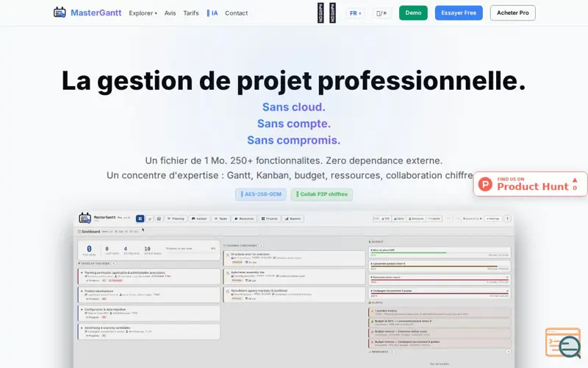Expand the Product development task card
This screenshot has height=368, width=588.
(x=148, y=295)
